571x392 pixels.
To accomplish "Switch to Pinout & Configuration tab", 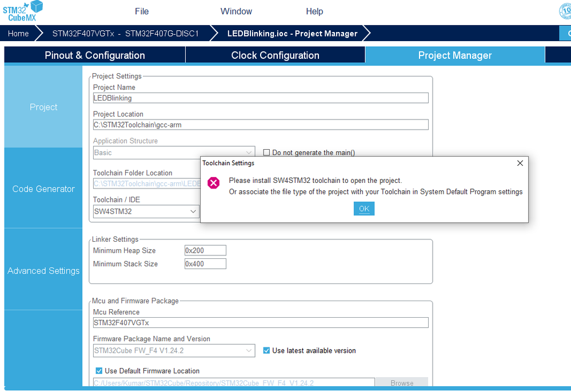I will 95,55.
